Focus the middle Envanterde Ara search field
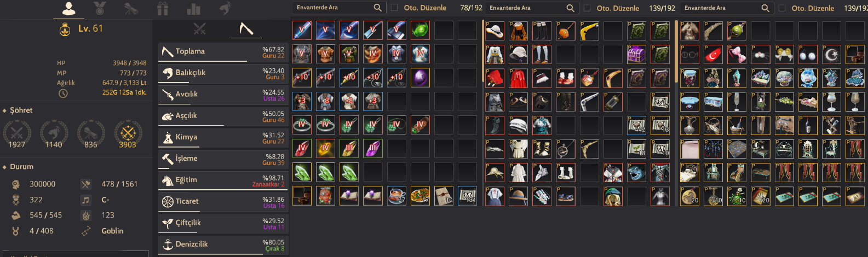This screenshot has width=868, height=257. (x=525, y=8)
